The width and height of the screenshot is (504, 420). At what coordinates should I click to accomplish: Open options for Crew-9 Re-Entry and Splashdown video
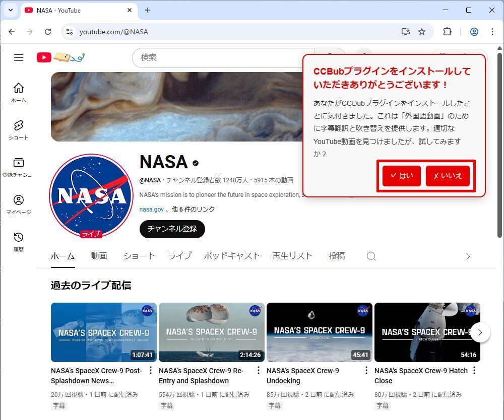258,371
